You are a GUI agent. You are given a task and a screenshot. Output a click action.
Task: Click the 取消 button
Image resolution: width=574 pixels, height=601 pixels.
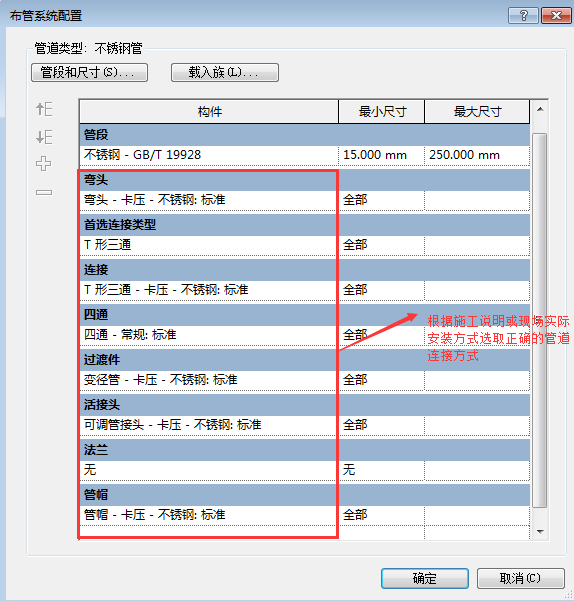(x=520, y=578)
